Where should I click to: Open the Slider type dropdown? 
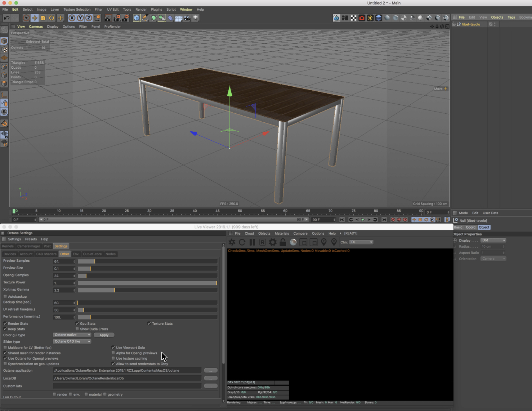pyautogui.click(x=72, y=342)
